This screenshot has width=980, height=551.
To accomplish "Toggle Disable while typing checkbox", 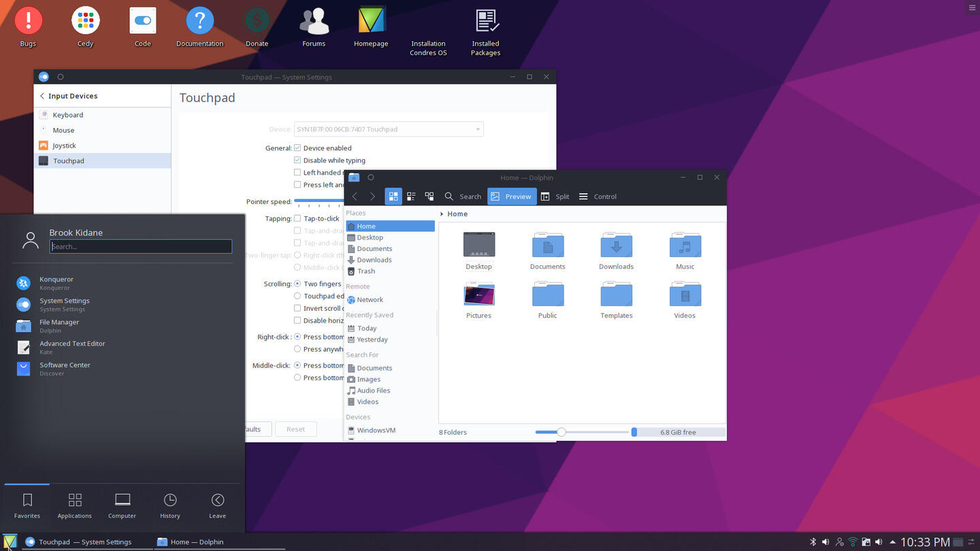I will [x=297, y=160].
